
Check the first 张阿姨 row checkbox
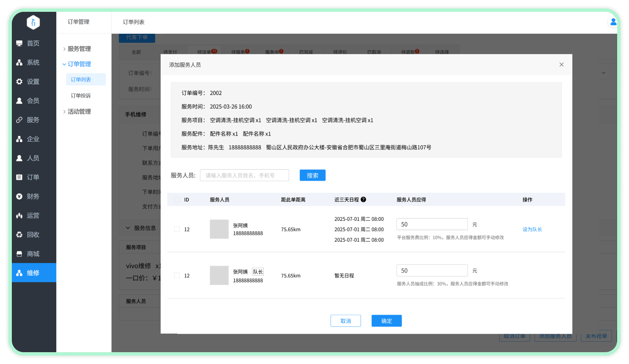(x=177, y=229)
